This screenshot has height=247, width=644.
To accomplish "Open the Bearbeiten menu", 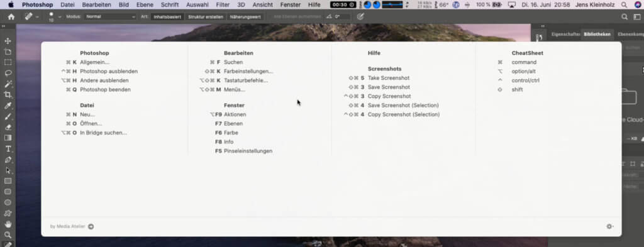I will coord(96,5).
